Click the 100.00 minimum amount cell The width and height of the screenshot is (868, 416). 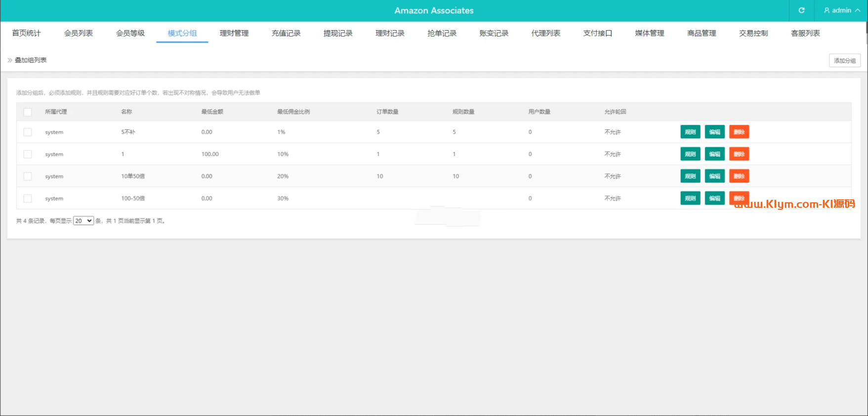click(210, 154)
